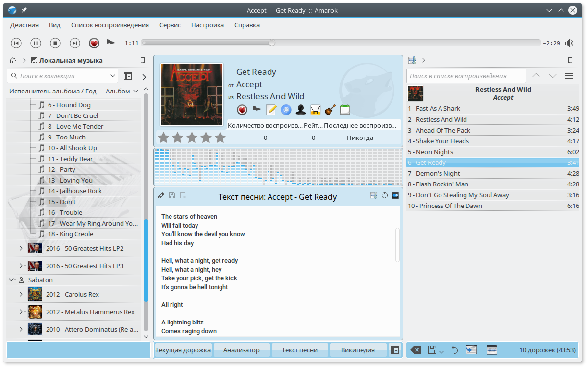588x368 pixels.
Task: Click the calendar icon in the track panel
Action: point(344,110)
